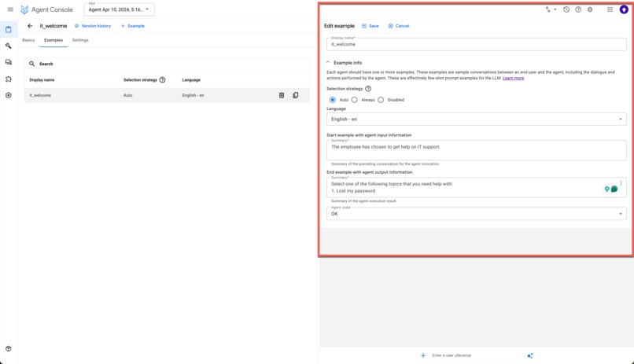The image size is (634, 364).
Task: Select the Auto selection strategy
Action: [333, 100]
